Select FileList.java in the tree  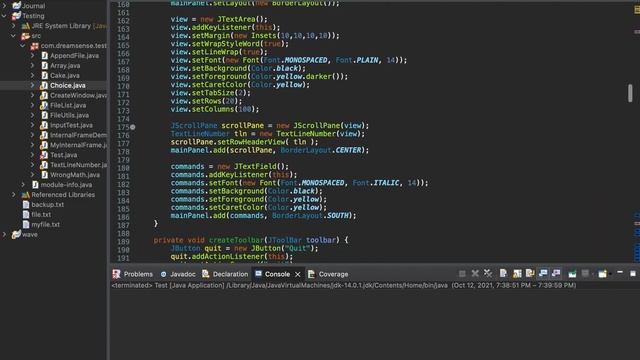(x=68, y=105)
